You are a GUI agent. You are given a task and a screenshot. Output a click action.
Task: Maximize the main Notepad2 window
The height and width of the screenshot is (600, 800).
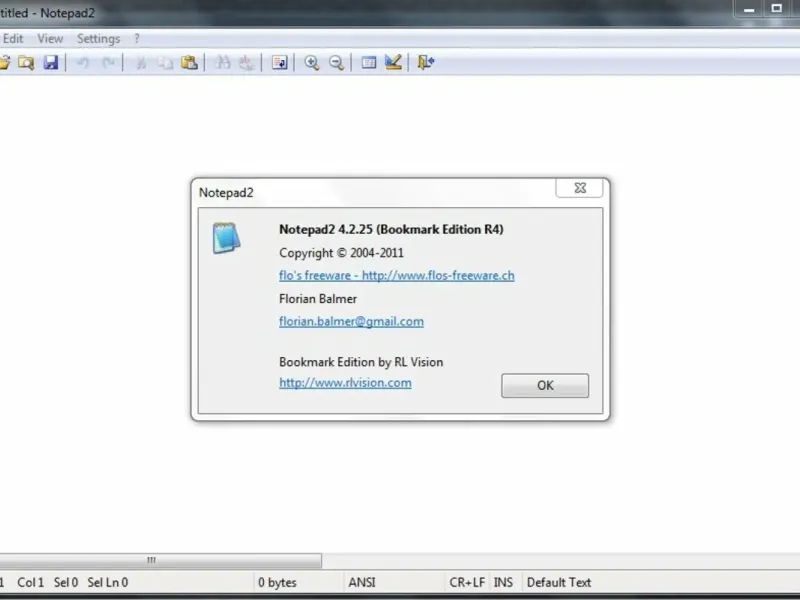776,9
